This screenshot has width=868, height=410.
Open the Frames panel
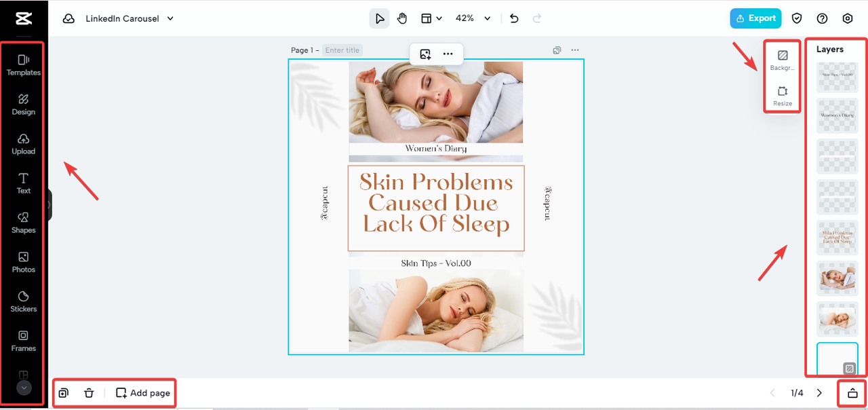coord(24,341)
